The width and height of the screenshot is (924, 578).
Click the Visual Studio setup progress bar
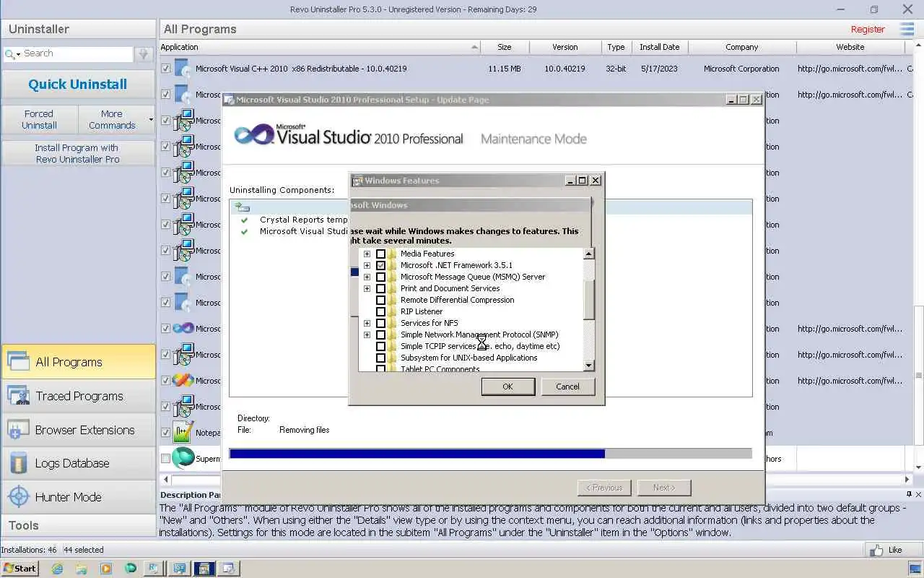(x=490, y=454)
